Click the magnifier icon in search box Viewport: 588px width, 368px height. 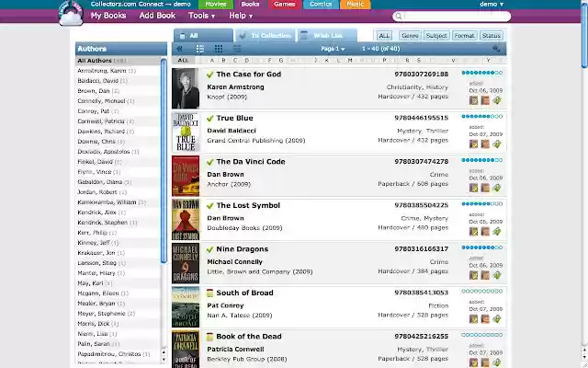[x=399, y=17]
